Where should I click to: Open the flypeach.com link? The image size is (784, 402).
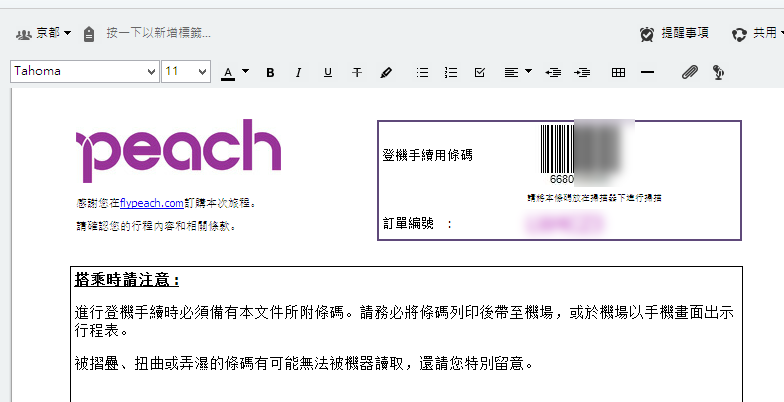[x=152, y=204]
